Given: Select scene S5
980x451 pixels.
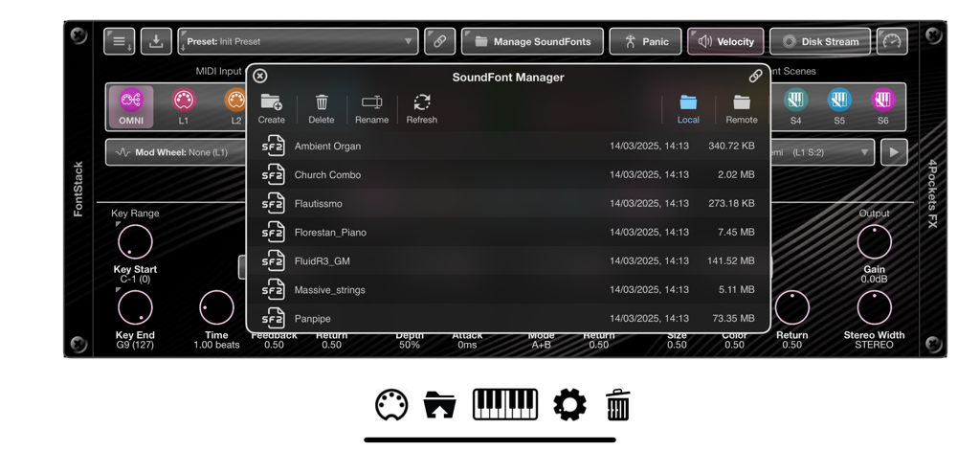Looking at the screenshot, I should pyautogui.click(x=839, y=106).
